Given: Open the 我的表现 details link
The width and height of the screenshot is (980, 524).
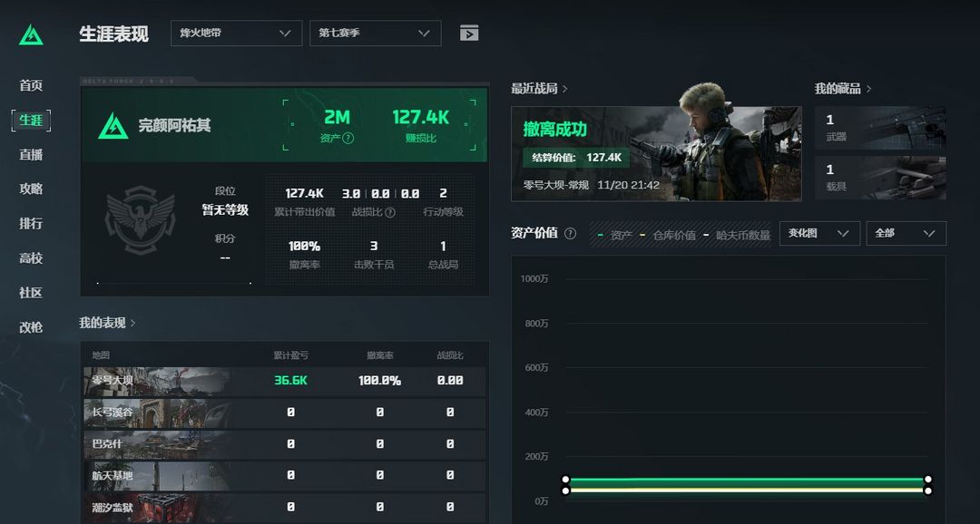Looking at the screenshot, I should 104,323.
